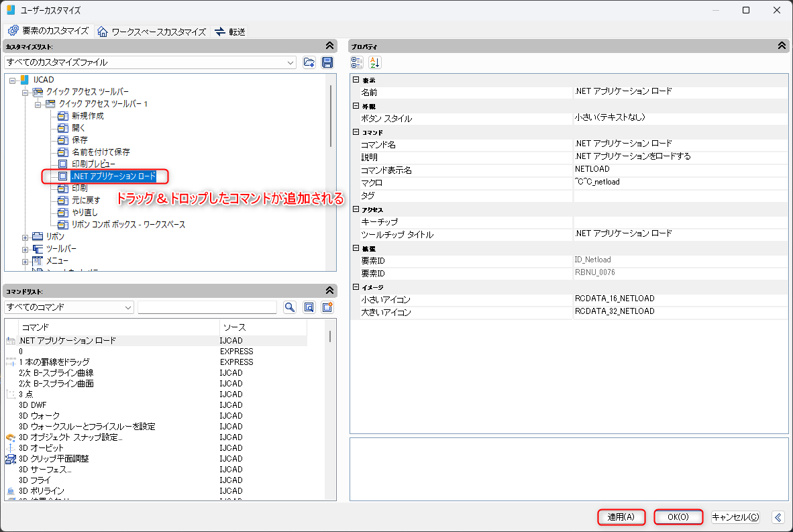Select 3D ウォーク command row
The height and width of the screenshot is (532, 793).
(156, 416)
